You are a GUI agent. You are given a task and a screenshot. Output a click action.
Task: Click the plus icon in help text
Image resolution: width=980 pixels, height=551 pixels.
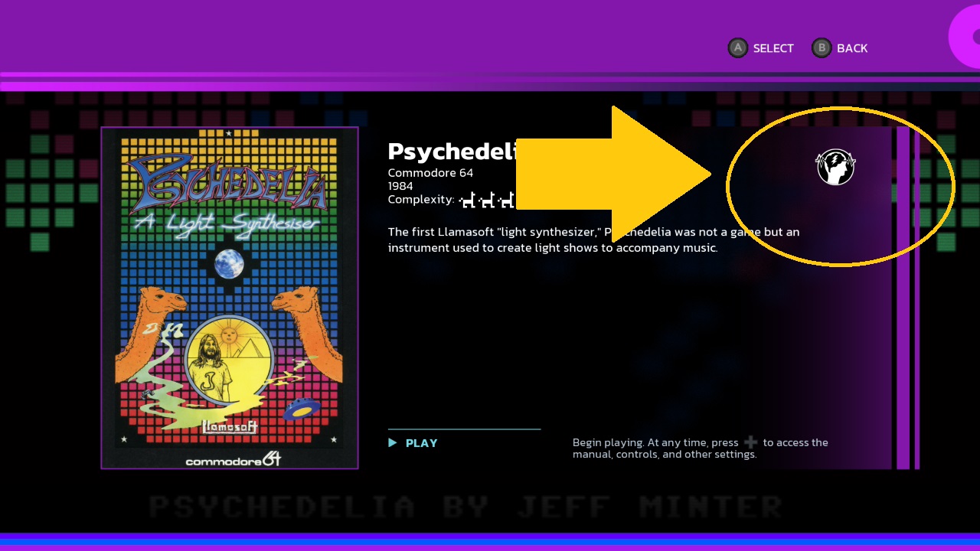[x=750, y=442]
